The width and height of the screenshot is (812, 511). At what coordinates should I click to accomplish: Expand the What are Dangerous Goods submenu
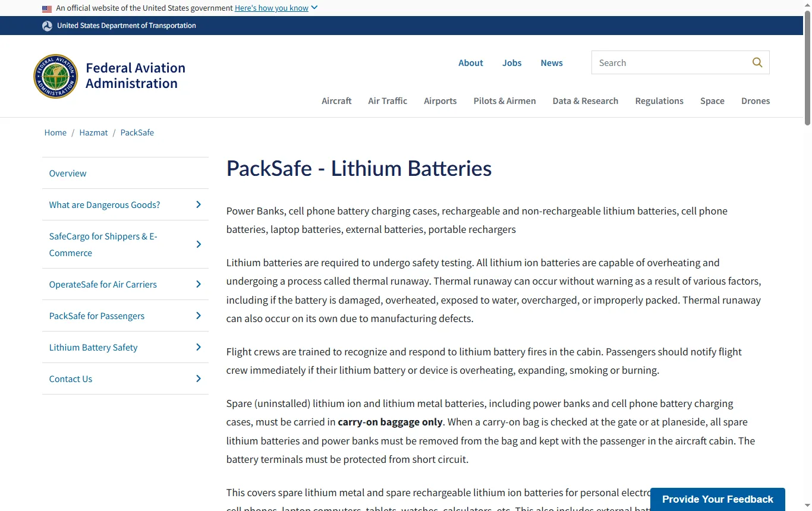point(199,204)
